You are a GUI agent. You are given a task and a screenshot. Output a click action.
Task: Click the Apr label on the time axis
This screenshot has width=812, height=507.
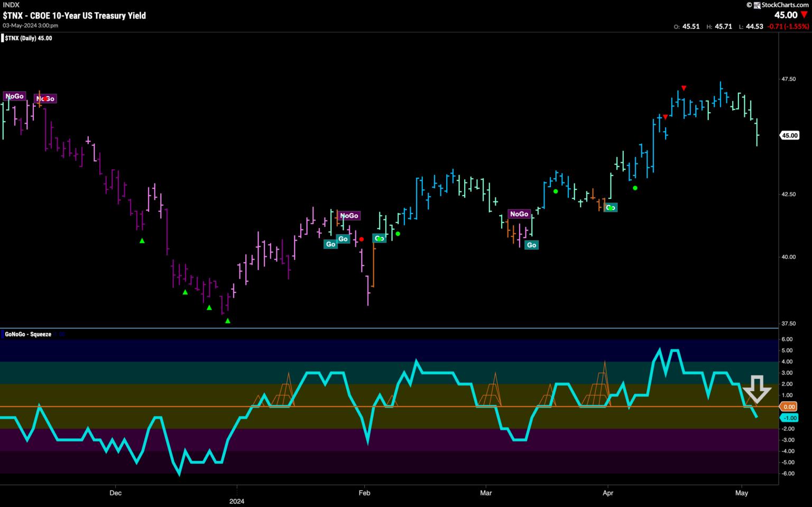point(607,493)
